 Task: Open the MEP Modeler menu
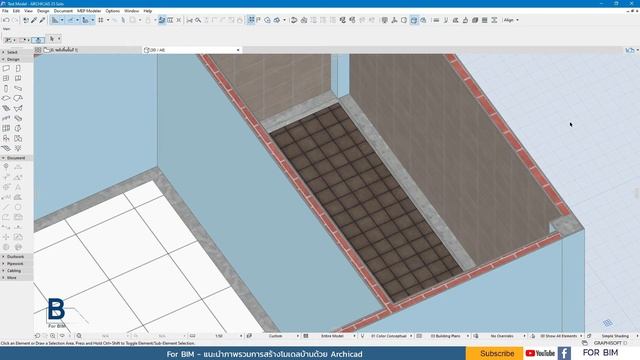[x=89, y=11]
